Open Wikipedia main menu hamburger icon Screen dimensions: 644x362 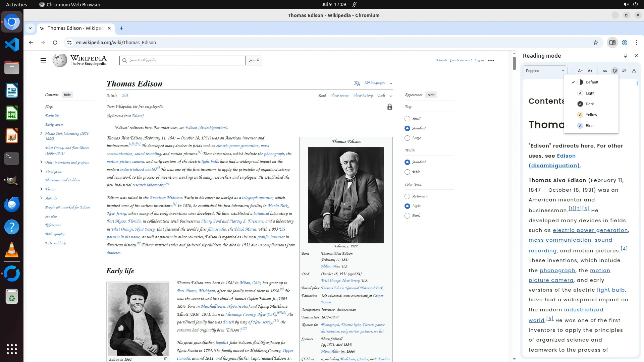pos(43,60)
